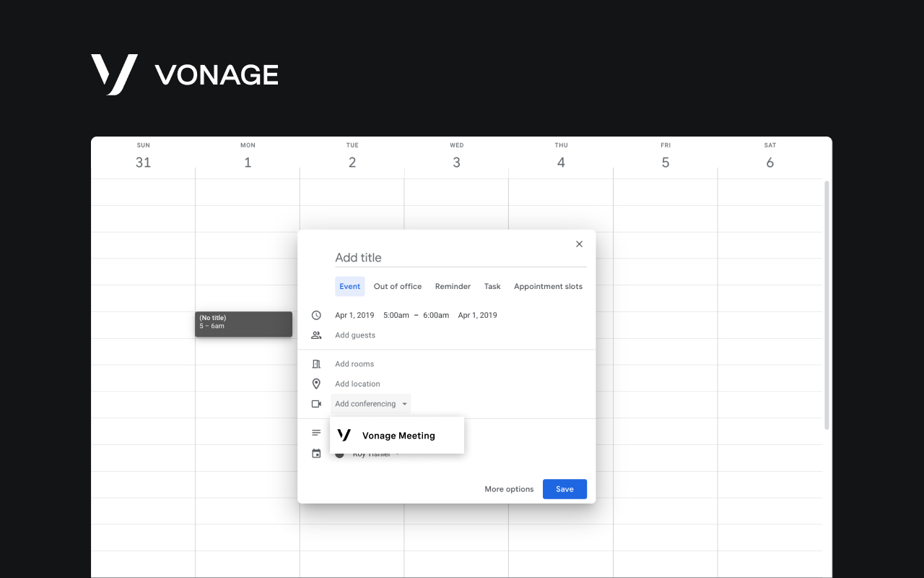Change the start date Apr 1, 2019

354,315
